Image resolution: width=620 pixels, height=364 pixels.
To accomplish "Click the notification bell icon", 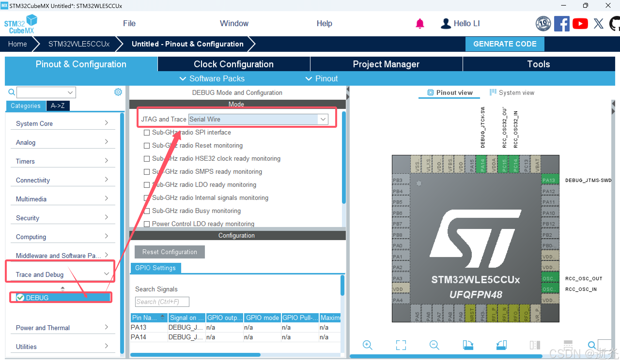I will pos(420,24).
